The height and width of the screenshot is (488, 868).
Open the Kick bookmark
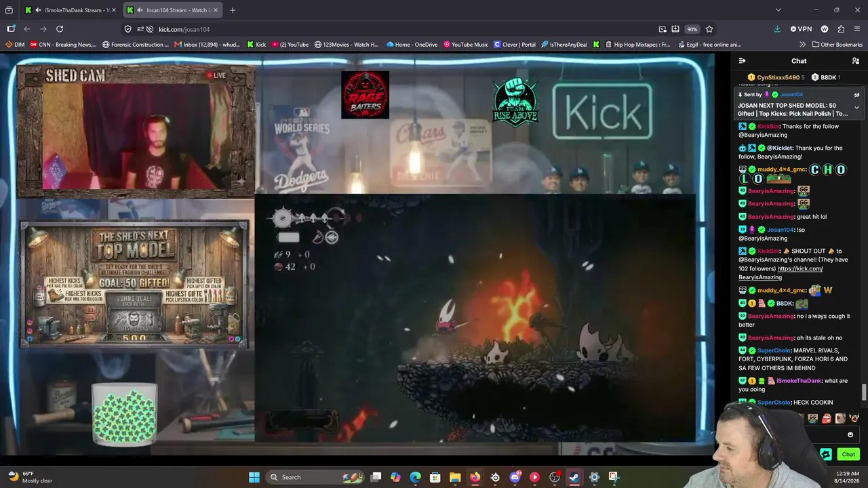[256, 45]
